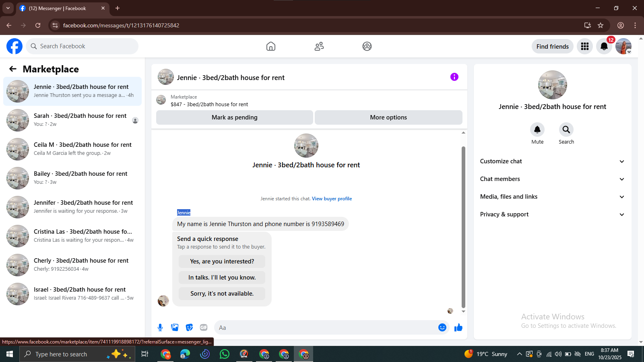Open Jennie 3bed/2bath chat
This screenshot has height=362, width=644.
click(72, 91)
